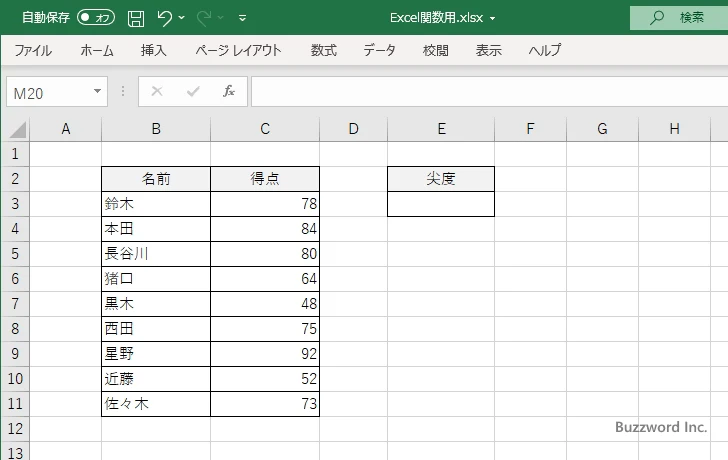The height and width of the screenshot is (460, 728).
Task: Click the Undo arrow icon
Action: pos(166,17)
